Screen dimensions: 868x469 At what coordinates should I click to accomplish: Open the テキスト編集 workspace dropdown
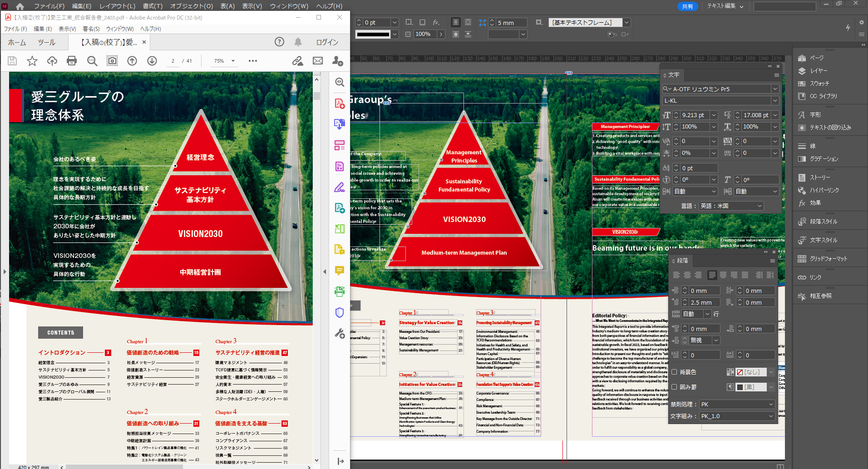tap(725, 6)
